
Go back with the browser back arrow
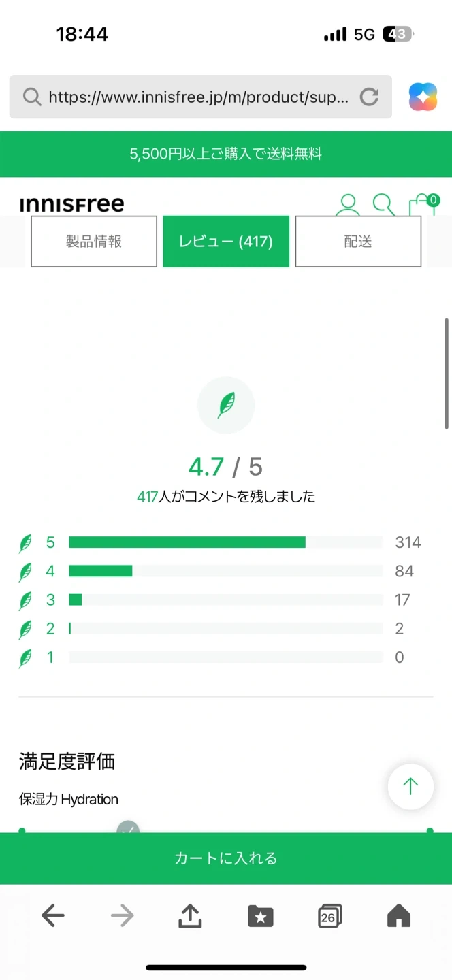(53, 916)
